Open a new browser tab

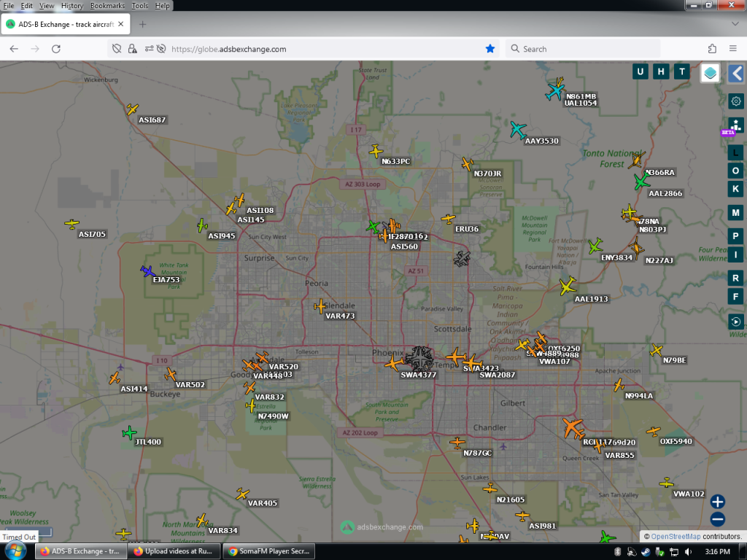(142, 24)
